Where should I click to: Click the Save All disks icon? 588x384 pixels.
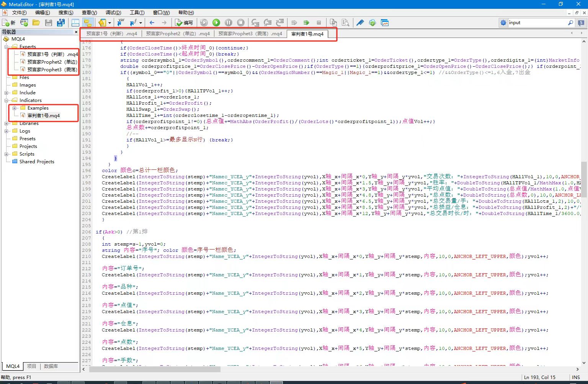(x=61, y=23)
